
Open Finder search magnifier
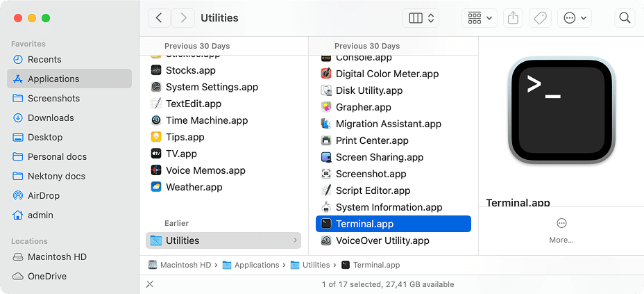pos(625,18)
